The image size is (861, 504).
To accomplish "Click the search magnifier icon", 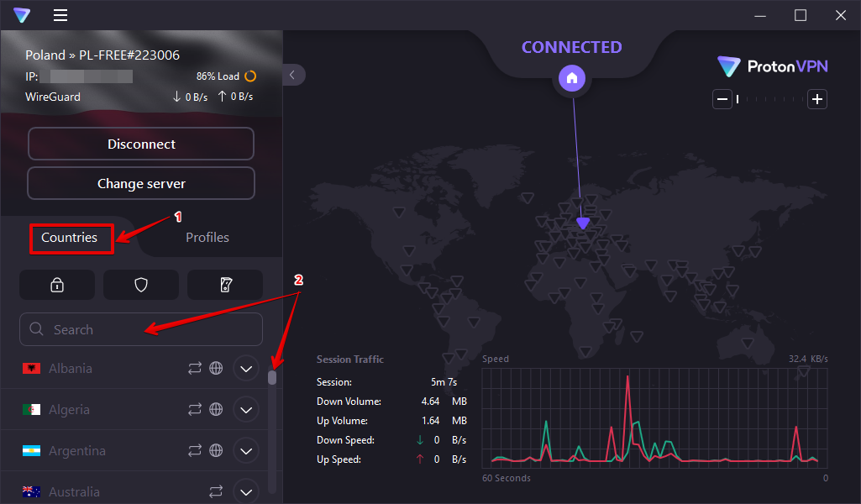I will [36, 328].
